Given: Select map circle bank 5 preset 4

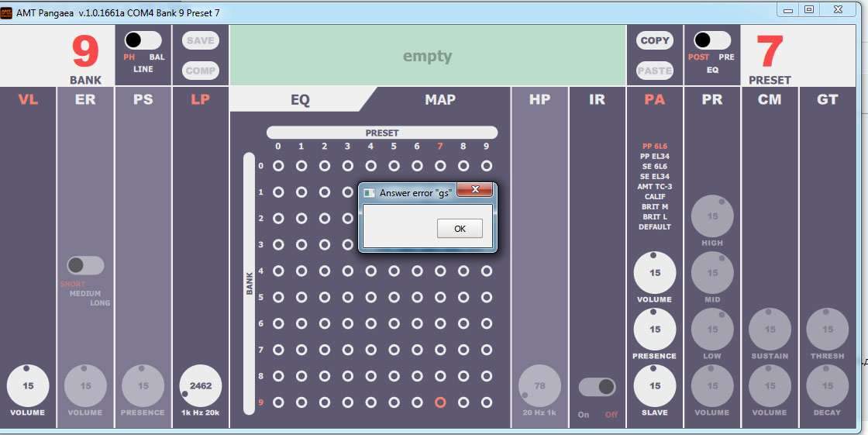Looking at the screenshot, I should coord(371,297).
